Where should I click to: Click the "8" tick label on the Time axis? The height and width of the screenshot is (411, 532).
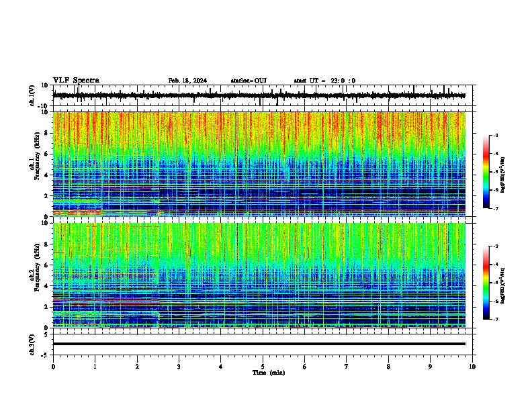[388, 367]
